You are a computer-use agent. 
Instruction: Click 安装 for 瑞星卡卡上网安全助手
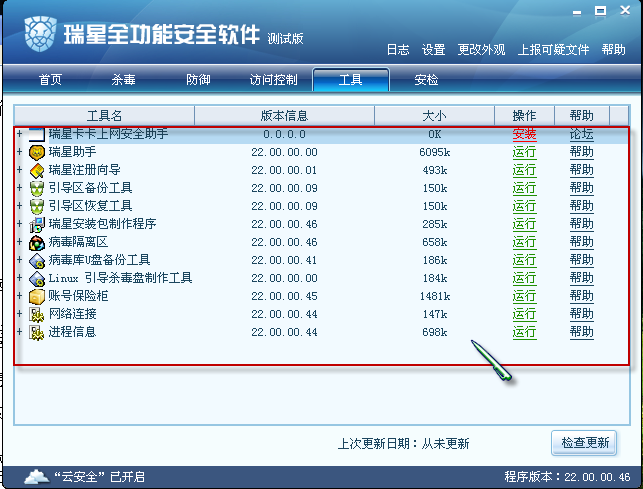[x=524, y=134]
